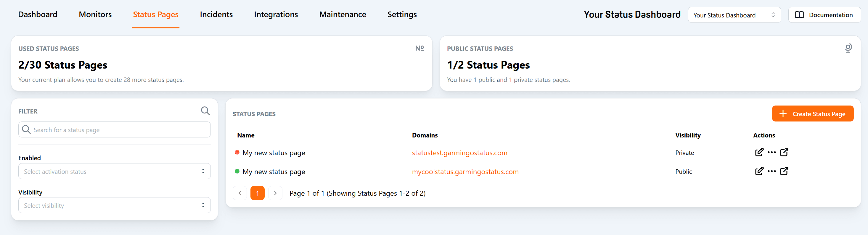Open the Documentation button
The height and width of the screenshot is (235, 868).
[824, 15]
